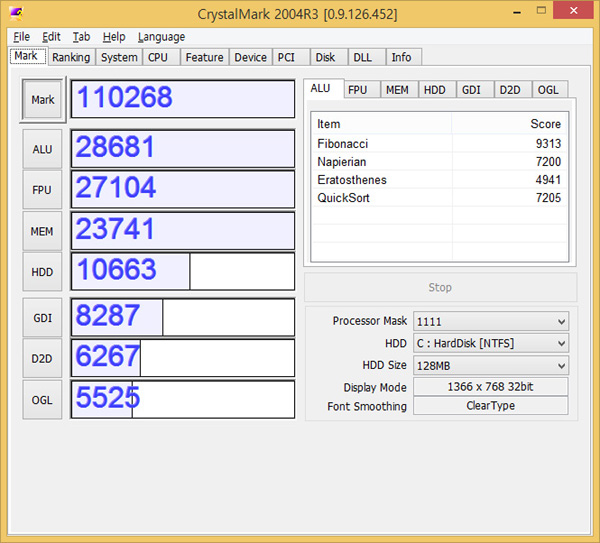Click the Item column header
This screenshot has height=543, width=600.
click(382, 124)
